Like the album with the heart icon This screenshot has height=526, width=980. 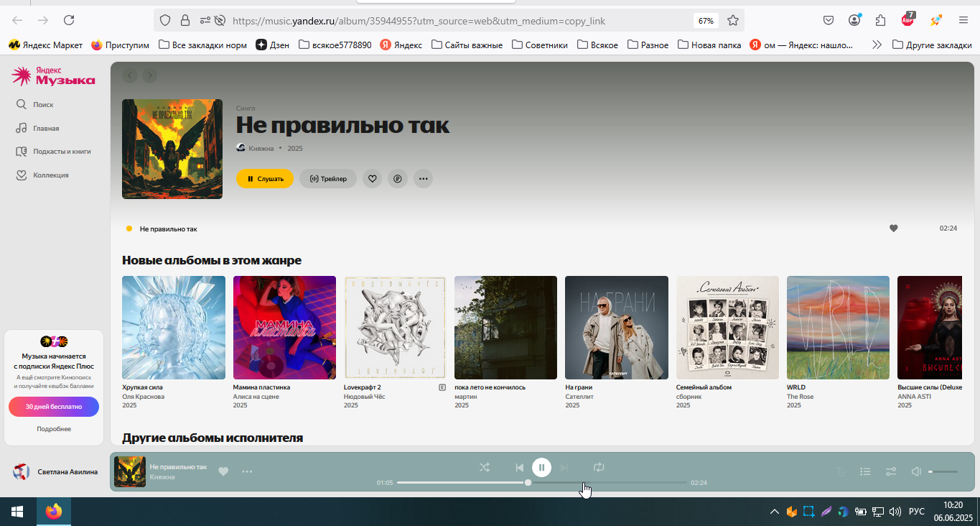click(x=372, y=179)
